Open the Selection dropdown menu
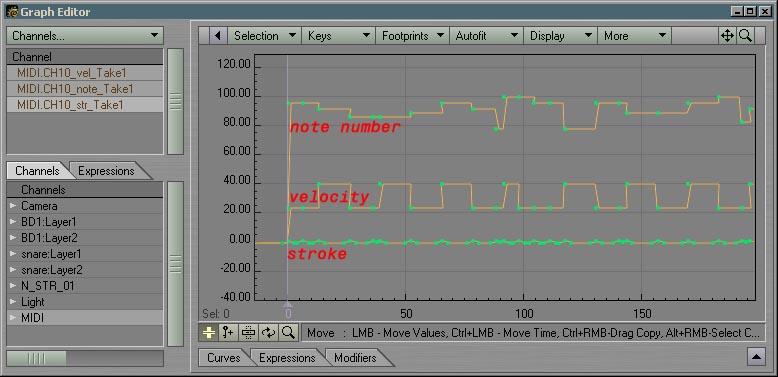 [x=264, y=36]
